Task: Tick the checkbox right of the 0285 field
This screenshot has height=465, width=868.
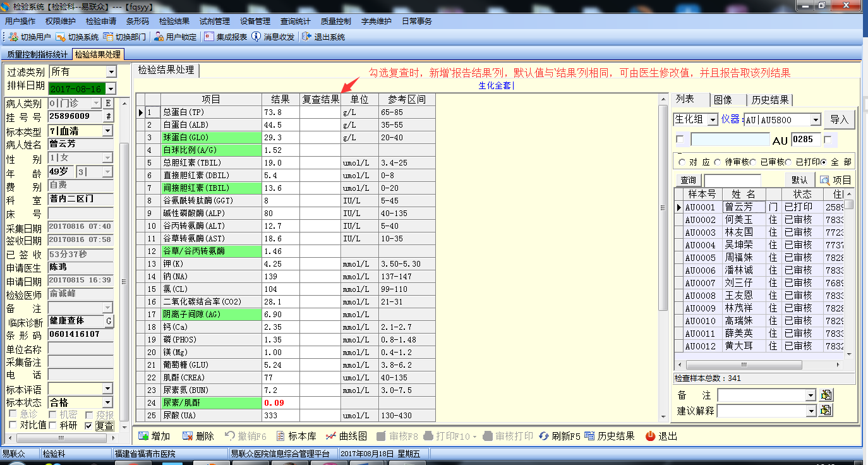Action: coord(828,139)
